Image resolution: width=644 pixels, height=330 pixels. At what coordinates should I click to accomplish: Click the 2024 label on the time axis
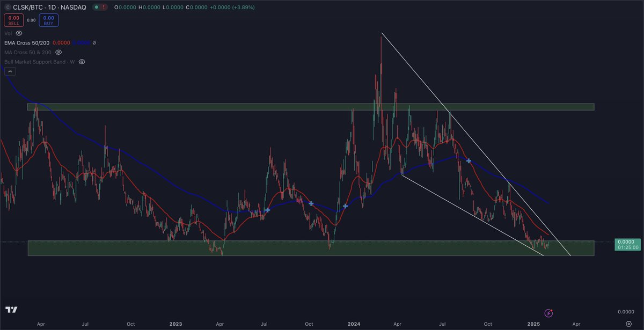point(354,324)
